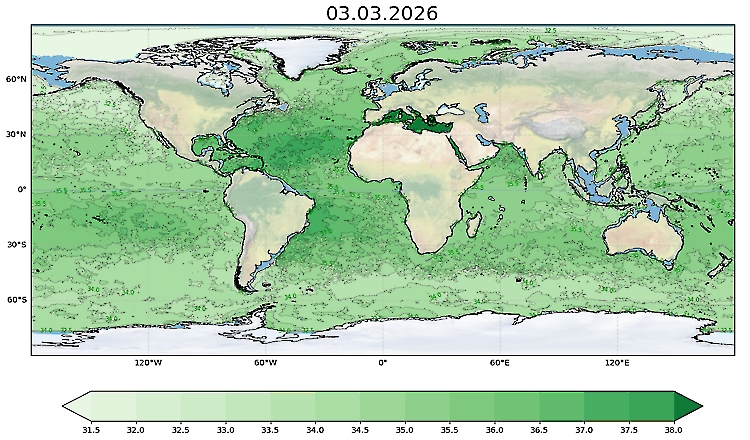Click the 60°N latitude axis label
750x440 pixels.
pos(17,78)
